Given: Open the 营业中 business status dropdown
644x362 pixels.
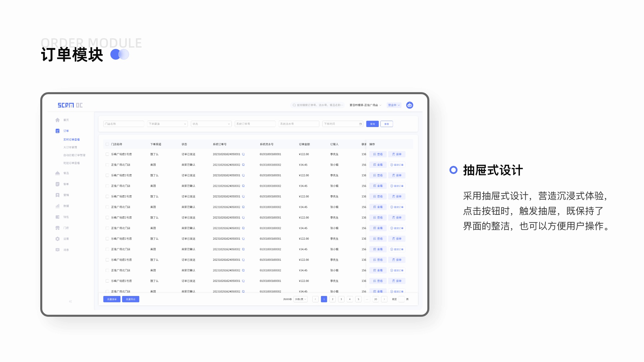Looking at the screenshot, I should pyautogui.click(x=394, y=105).
